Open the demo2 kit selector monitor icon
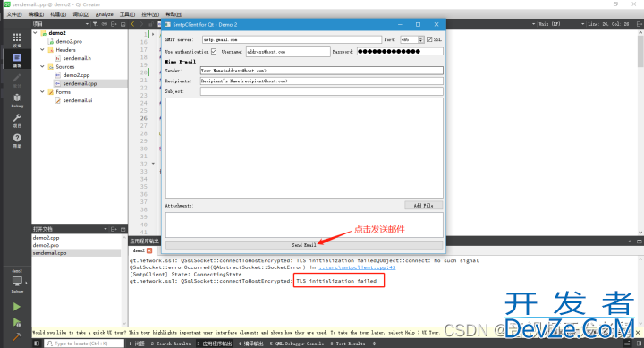644x348 pixels. (x=17, y=282)
